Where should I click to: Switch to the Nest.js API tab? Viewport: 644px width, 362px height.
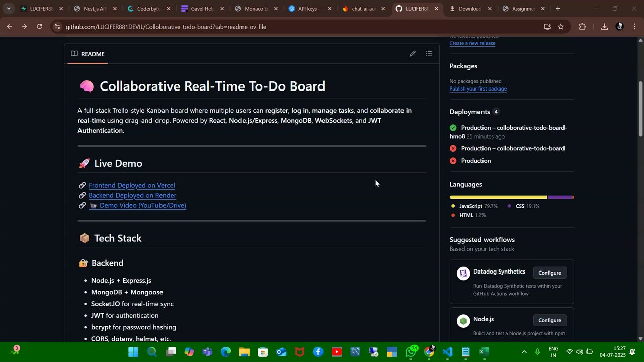pos(95,9)
